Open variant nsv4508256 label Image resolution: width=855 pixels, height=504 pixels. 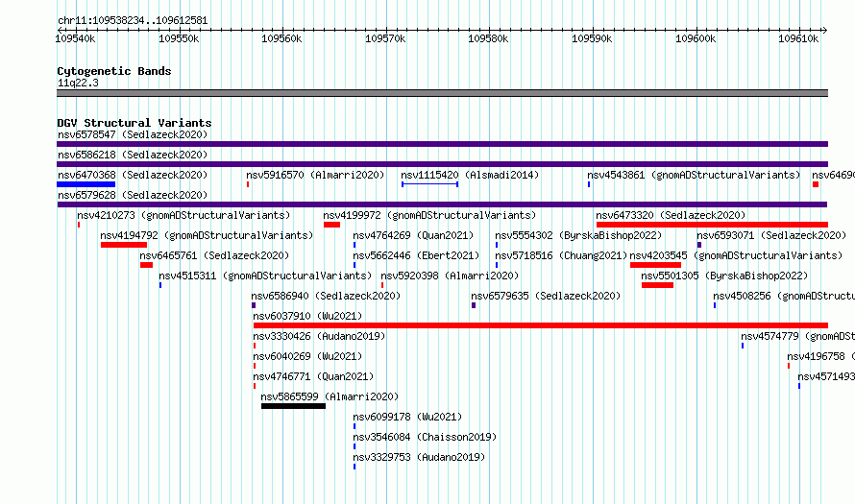784,296
